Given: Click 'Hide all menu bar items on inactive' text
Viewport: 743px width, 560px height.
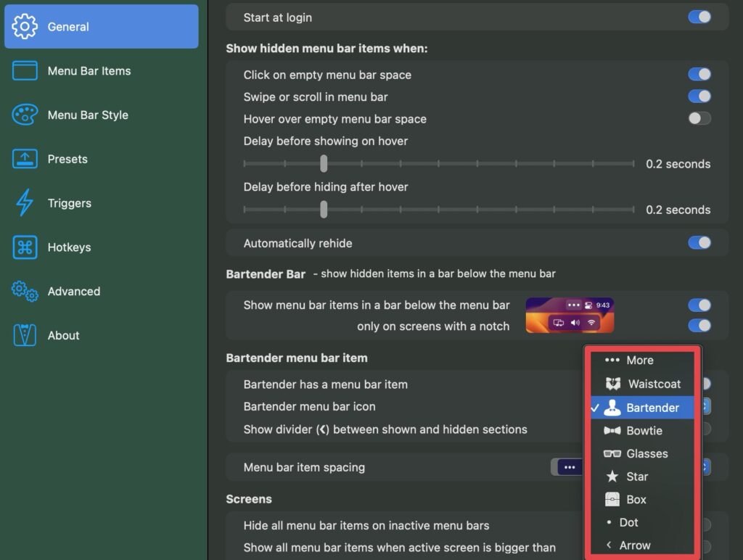Looking at the screenshot, I should [x=366, y=525].
